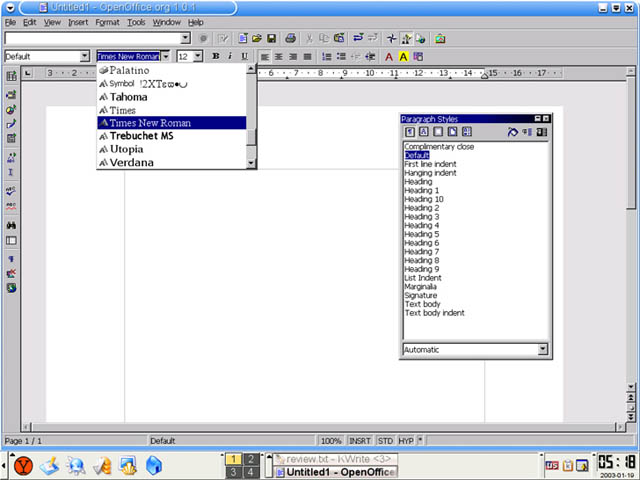Click the Insert table icon in left toolbar
The image size is (640, 480).
coord(11,76)
